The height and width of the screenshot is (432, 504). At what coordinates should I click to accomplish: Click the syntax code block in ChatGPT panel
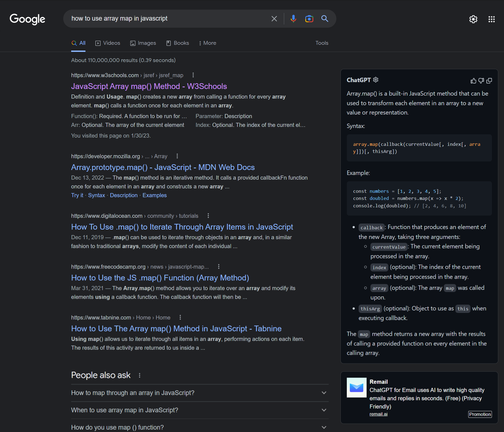tap(419, 148)
